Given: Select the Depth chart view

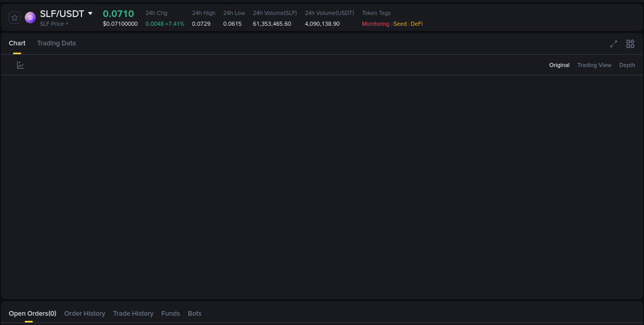Looking at the screenshot, I should 627,65.
